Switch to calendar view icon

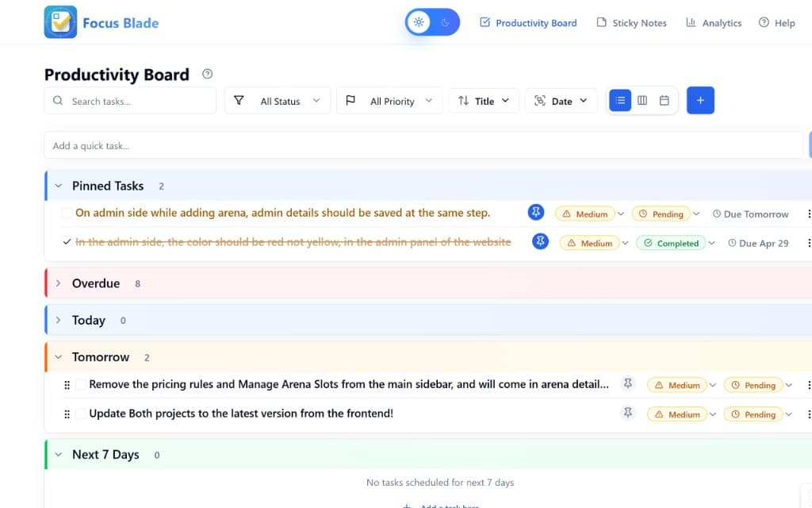point(665,101)
